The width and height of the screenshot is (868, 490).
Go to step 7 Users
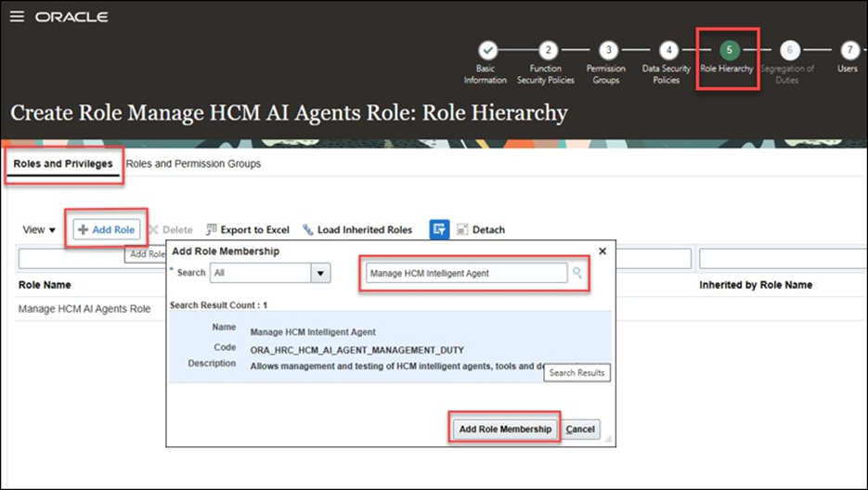tap(850, 50)
